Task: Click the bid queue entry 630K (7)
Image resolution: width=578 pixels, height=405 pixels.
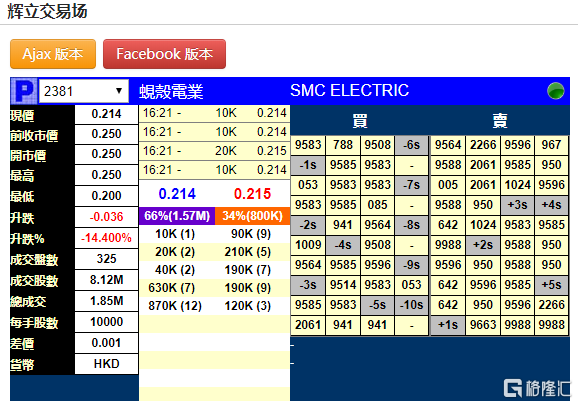Action: click(x=171, y=288)
